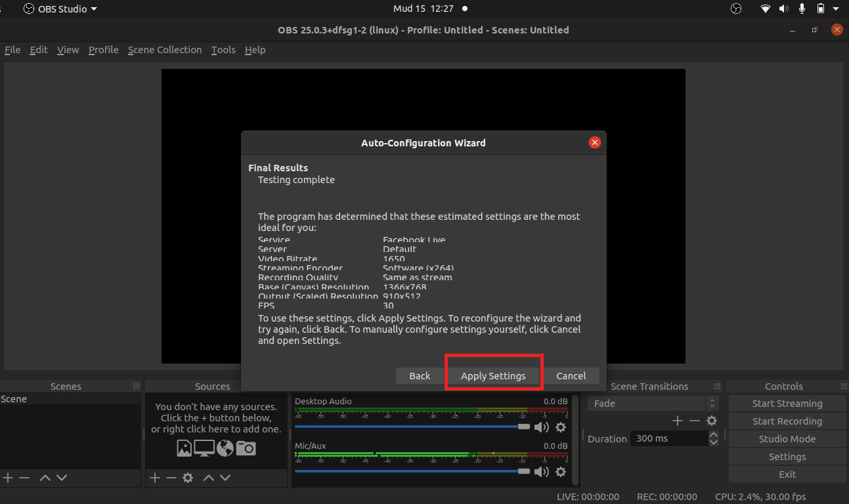Open system microphone indicator
Image resolution: width=849 pixels, height=504 pixels.
click(802, 9)
